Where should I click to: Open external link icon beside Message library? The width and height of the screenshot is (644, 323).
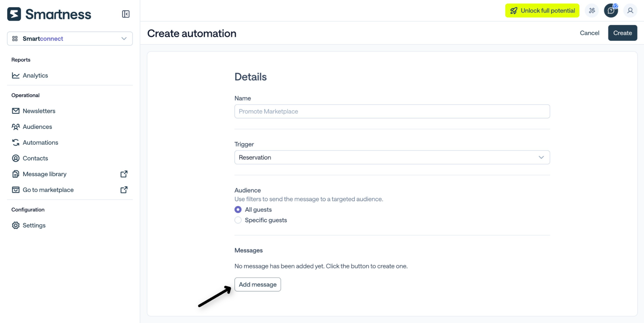tap(124, 174)
